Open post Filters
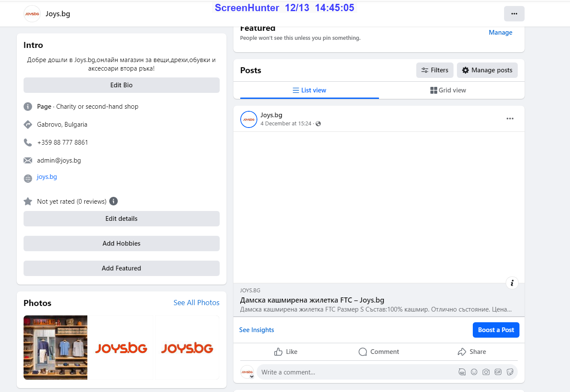 435,70
